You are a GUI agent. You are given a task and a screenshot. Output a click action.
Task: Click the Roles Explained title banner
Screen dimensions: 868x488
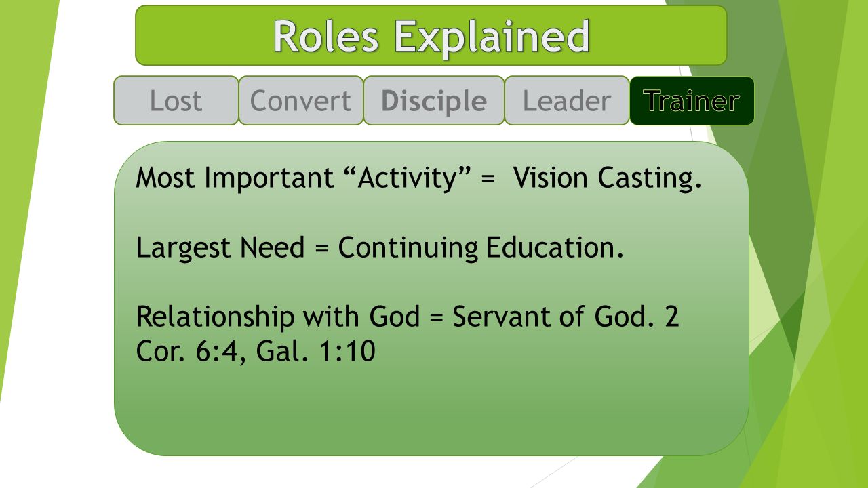tap(431, 35)
